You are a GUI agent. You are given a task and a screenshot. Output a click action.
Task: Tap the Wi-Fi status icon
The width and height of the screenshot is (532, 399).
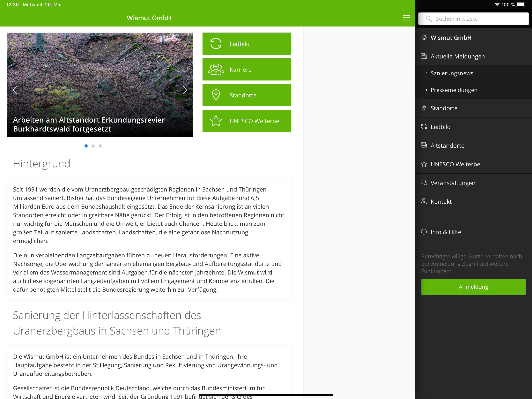tap(497, 4)
